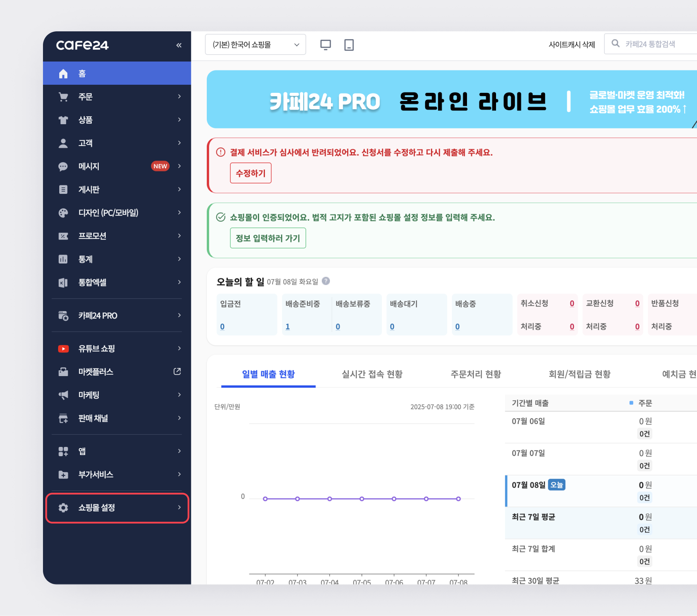This screenshot has height=616, width=697.
Task: Open the PC desktop preview icon
Action: [x=326, y=45]
